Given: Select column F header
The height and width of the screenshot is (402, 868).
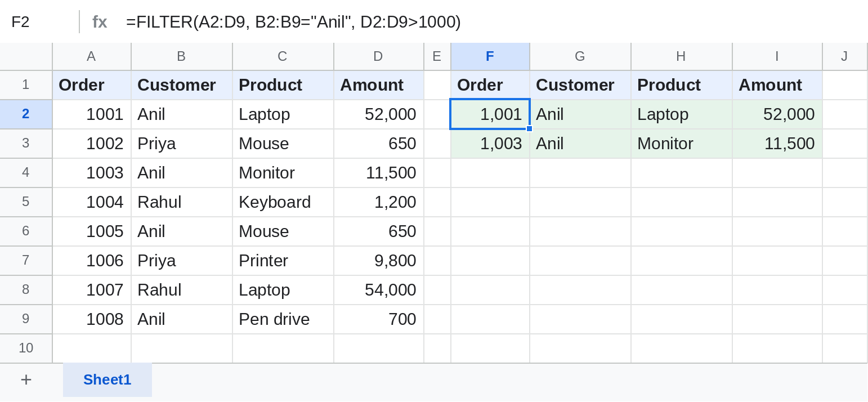Looking at the screenshot, I should [x=490, y=56].
